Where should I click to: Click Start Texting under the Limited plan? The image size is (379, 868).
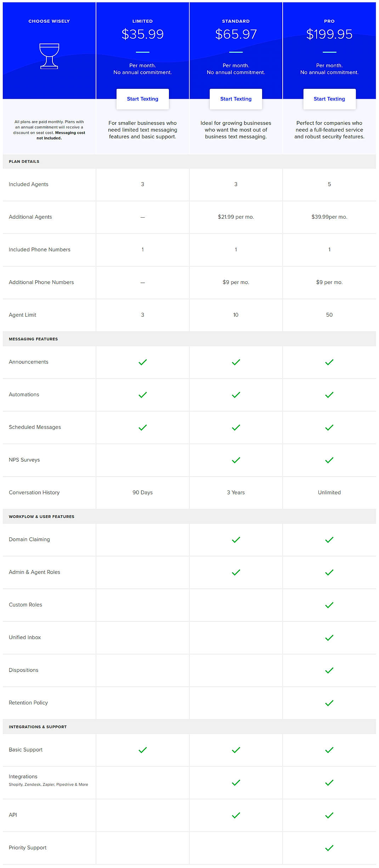pos(142,99)
